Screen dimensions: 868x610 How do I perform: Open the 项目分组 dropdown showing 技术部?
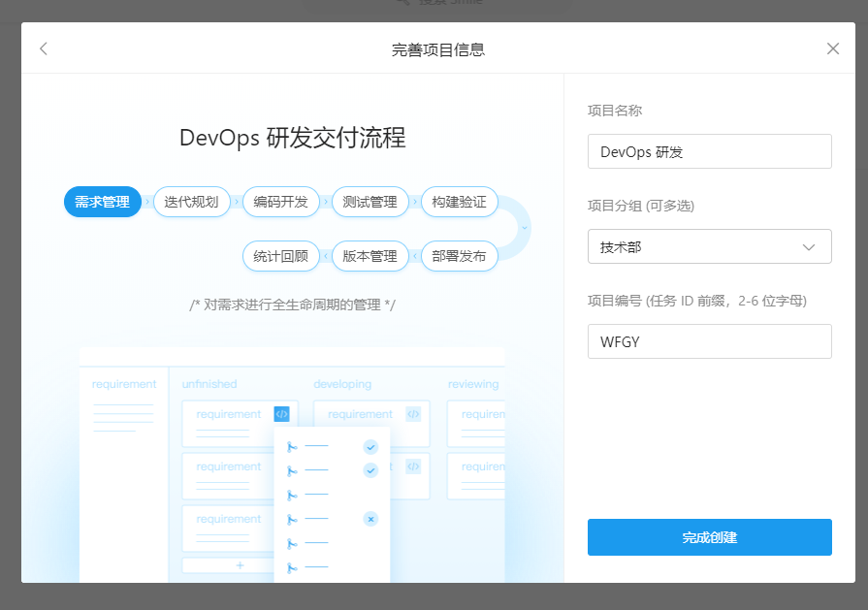(x=710, y=246)
